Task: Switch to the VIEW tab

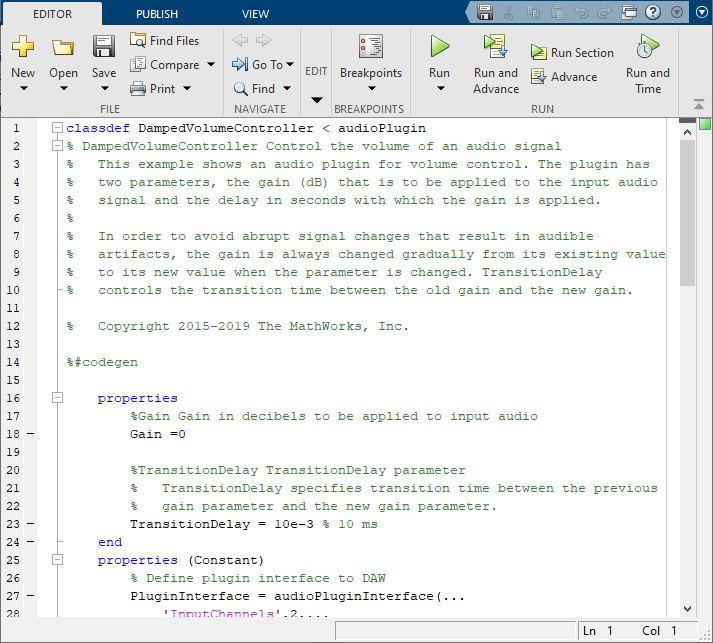Action: [x=255, y=14]
